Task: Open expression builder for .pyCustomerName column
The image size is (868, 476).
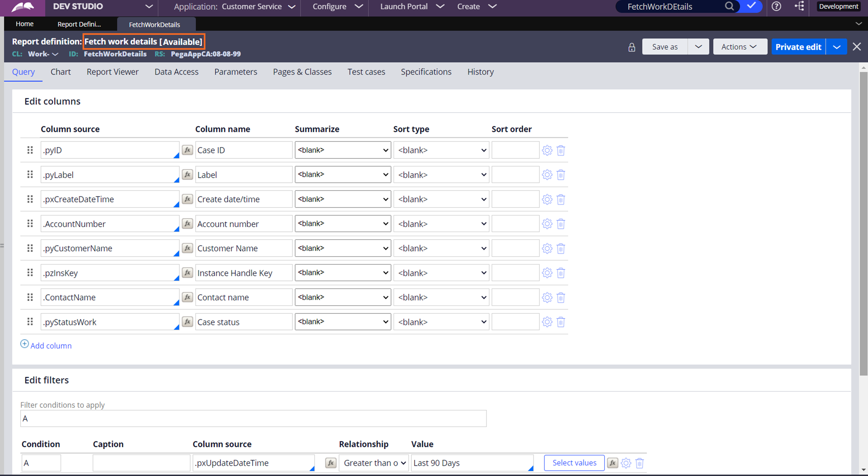Action: (187, 248)
